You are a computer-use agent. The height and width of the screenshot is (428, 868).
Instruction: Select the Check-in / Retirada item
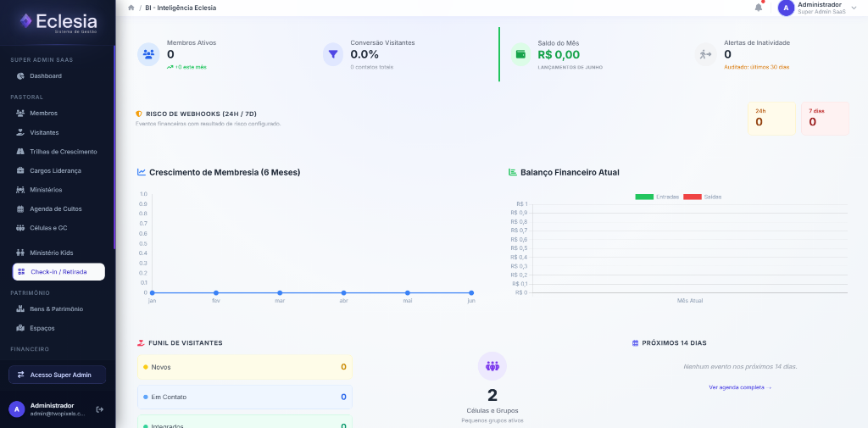pos(58,272)
